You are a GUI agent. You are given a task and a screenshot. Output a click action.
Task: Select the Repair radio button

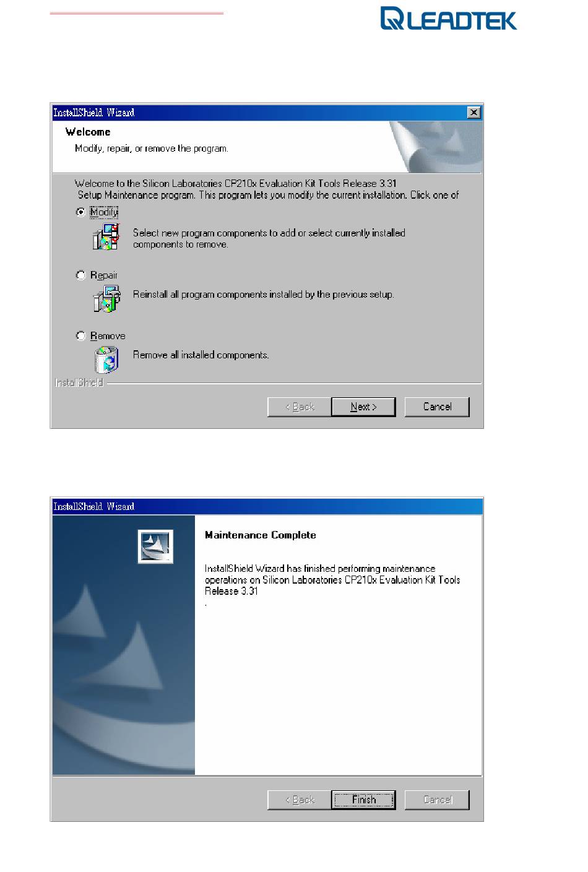[x=80, y=275]
